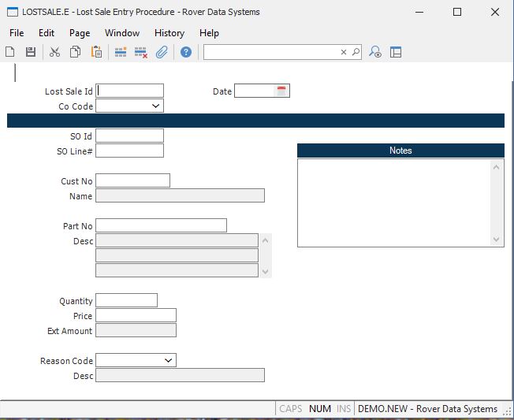Expand the Co Code dropdown

click(x=155, y=106)
